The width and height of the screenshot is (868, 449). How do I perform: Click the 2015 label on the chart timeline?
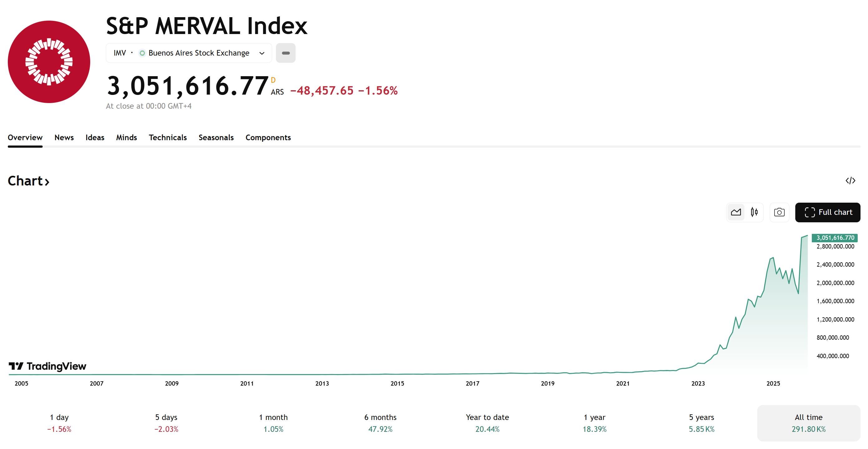pyautogui.click(x=398, y=383)
